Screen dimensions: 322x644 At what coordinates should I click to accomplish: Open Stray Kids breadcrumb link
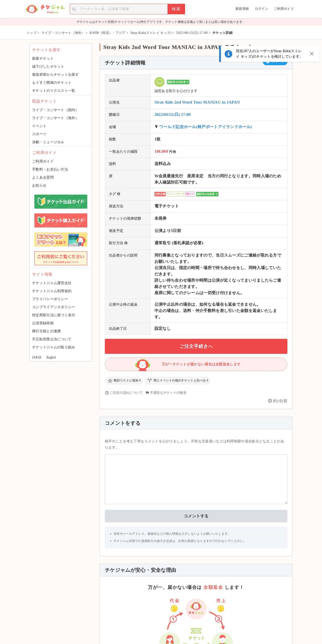point(151,33)
